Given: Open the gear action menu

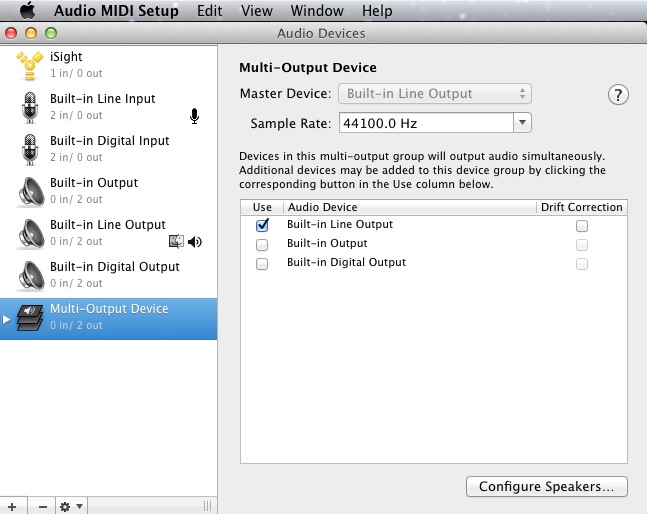Looking at the screenshot, I should [x=71, y=507].
